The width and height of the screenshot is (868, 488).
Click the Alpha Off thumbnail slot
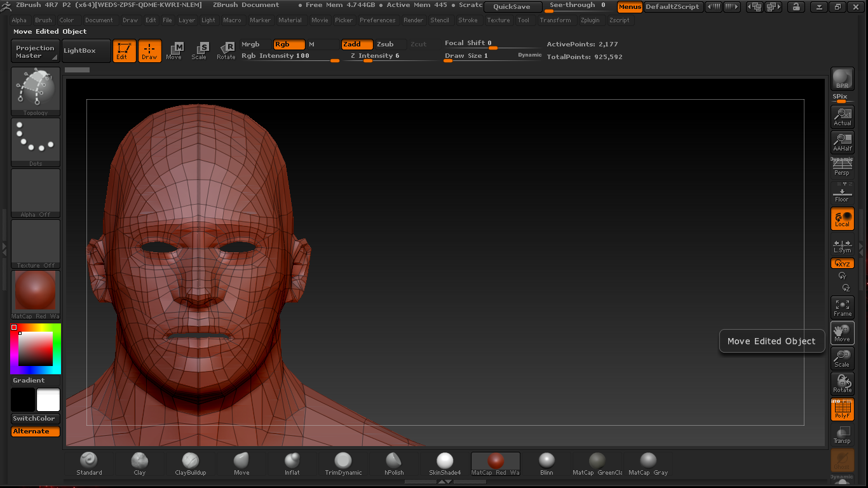point(36,193)
